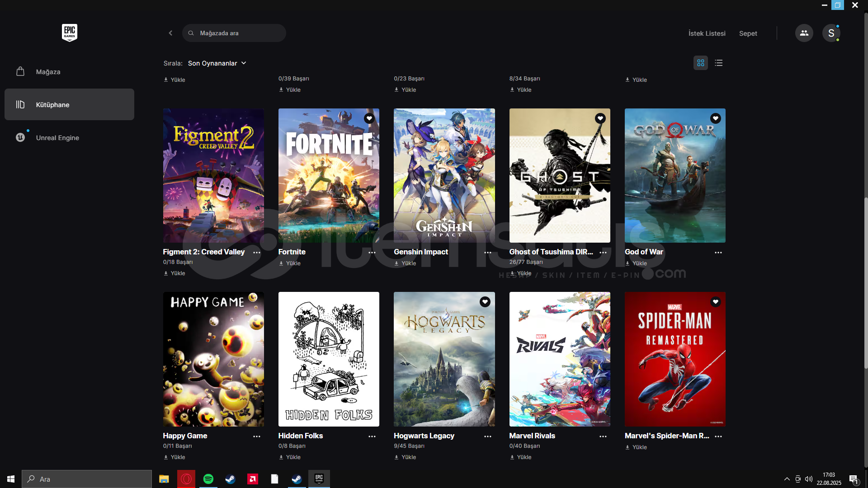This screenshot has height=488, width=868.
Task: Open AMD software icon in the taskbar
Action: pos(253,479)
